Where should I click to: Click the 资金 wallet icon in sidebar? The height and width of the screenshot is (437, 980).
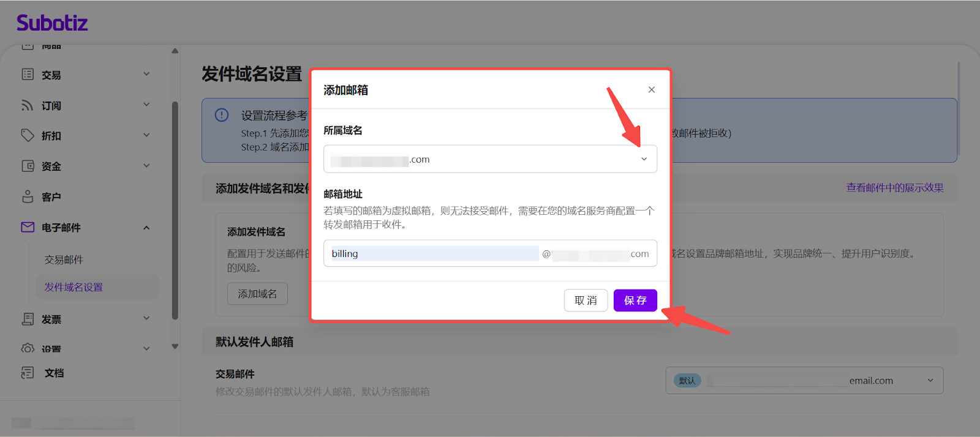click(x=28, y=166)
